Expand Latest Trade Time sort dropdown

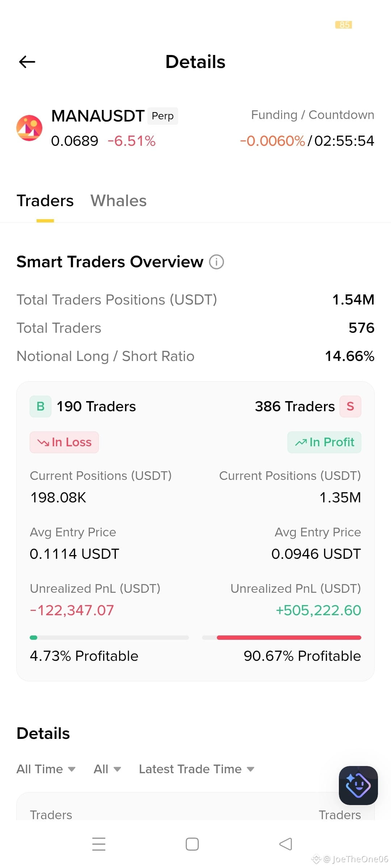tap(197, 769)
